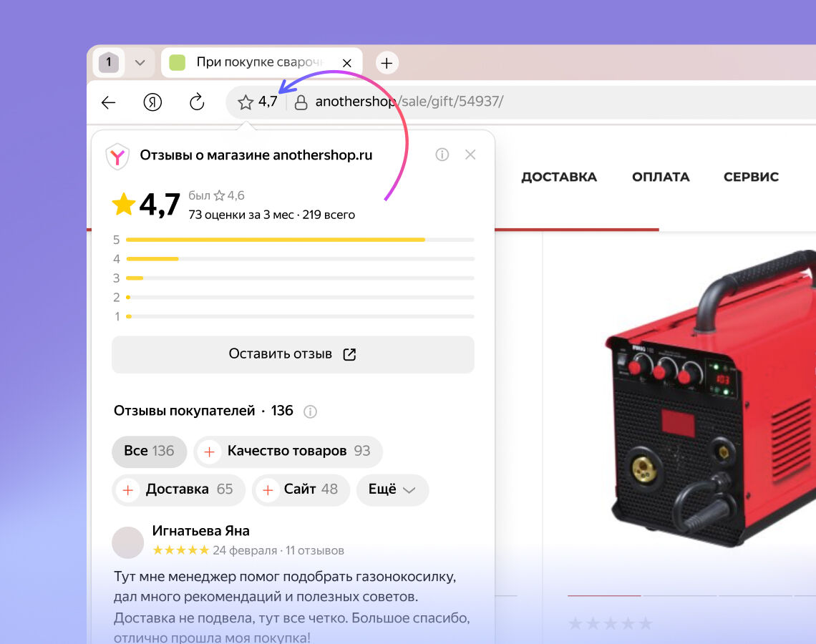This screenshot has height=644, width=816.
Task: Click reviewer name 'Игнатьева Яна'
Action: coord(201,531)
